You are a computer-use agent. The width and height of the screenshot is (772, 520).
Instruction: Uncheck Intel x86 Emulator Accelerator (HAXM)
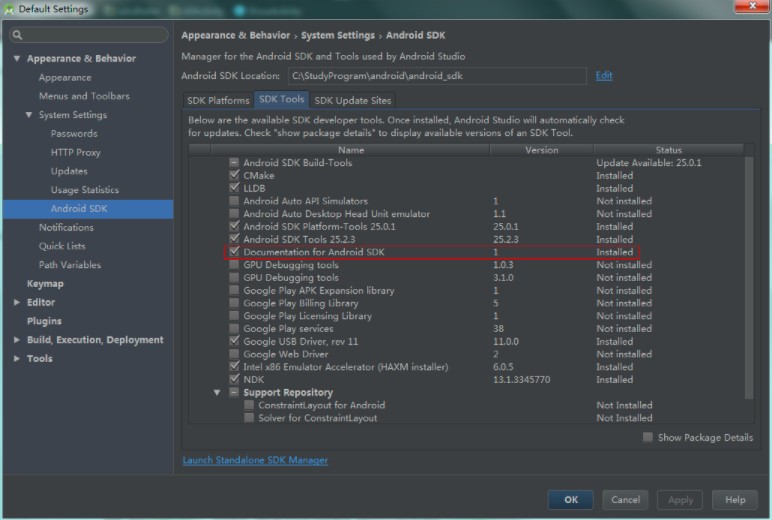pos(234,367)
